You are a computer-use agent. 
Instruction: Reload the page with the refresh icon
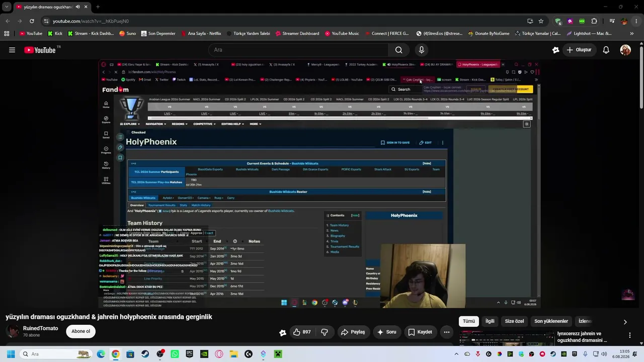(x=32, y=21)
